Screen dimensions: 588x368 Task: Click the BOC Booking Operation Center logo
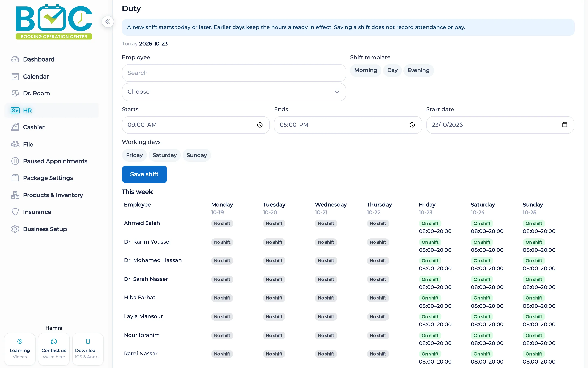[x=54, y=22]
